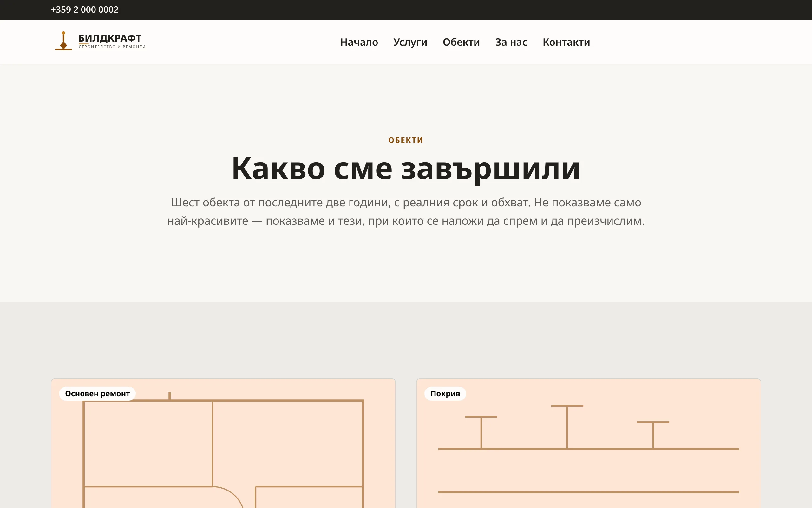This screenshot has width=812, height=508.
Task: Navigate to Контакти
Action: tap(566, 42)
